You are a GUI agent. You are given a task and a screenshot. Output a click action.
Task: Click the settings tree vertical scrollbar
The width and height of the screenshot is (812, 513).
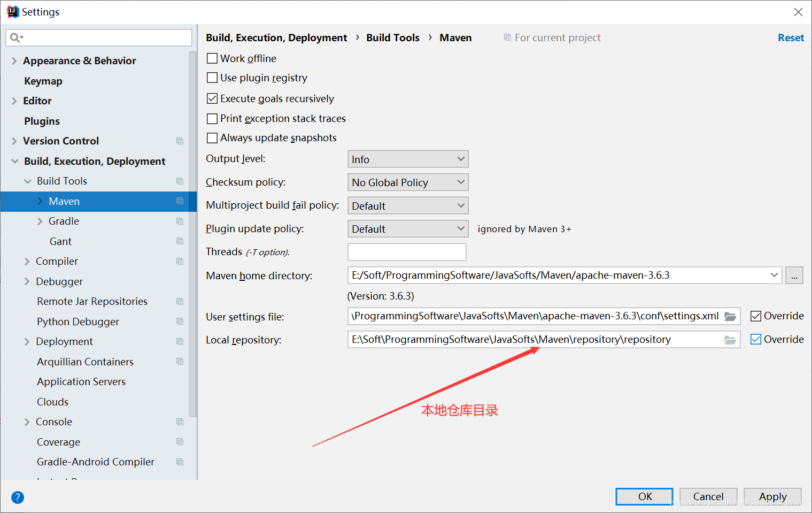pos(192,234)
